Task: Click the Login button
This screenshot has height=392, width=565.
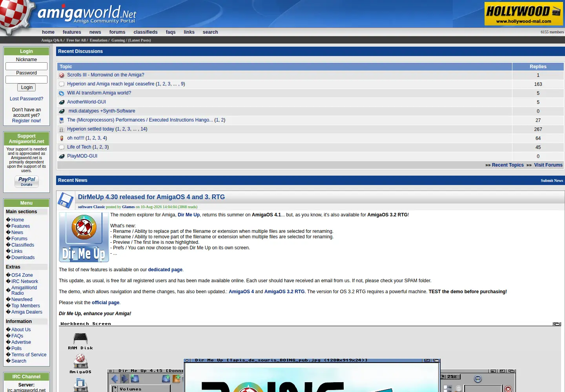Action: pos(27,87)
